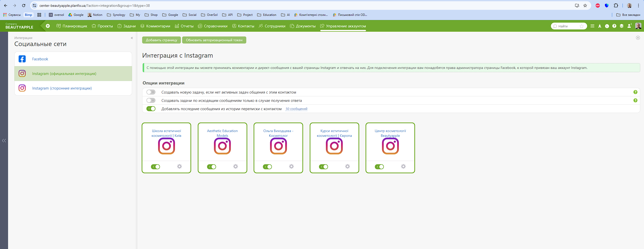The width and height of the screenshot is (644, 249).
Task: Open 'Центр косметології Beautyapple' page link
Action: coord(390,133)
